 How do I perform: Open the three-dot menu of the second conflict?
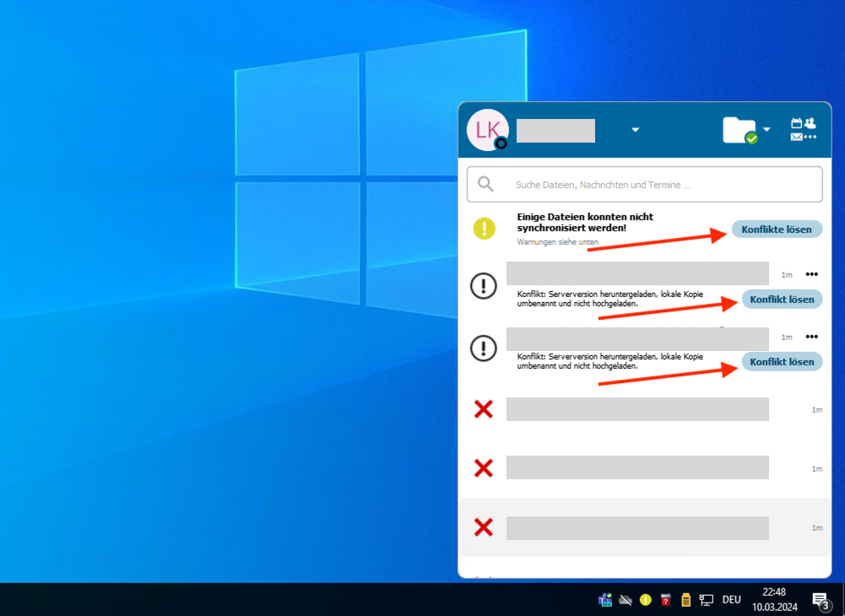tap(812, 337)
